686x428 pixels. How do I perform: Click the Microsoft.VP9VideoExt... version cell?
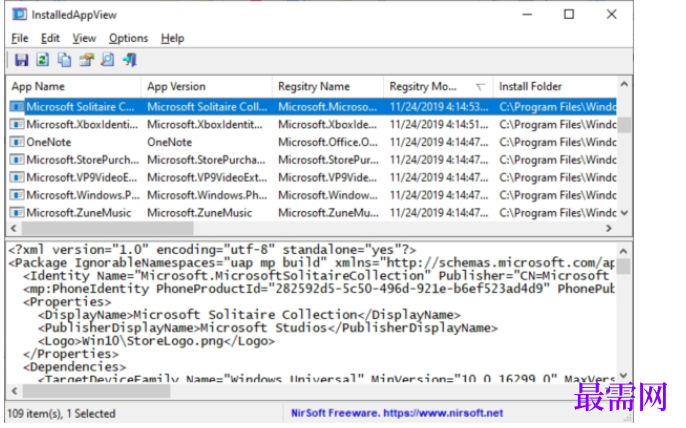[x=207, y=177]
